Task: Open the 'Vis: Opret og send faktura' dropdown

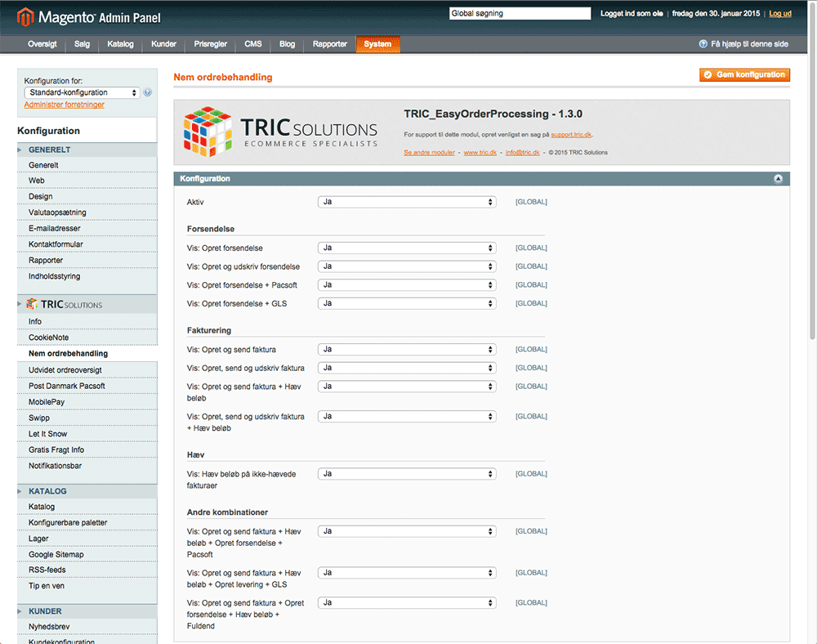Action: (x=406, y=349)
